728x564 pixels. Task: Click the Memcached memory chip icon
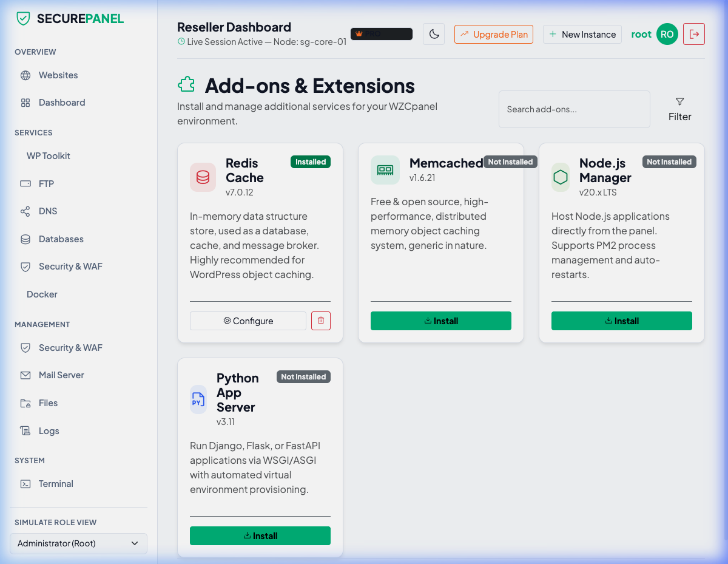coord(385,170)
